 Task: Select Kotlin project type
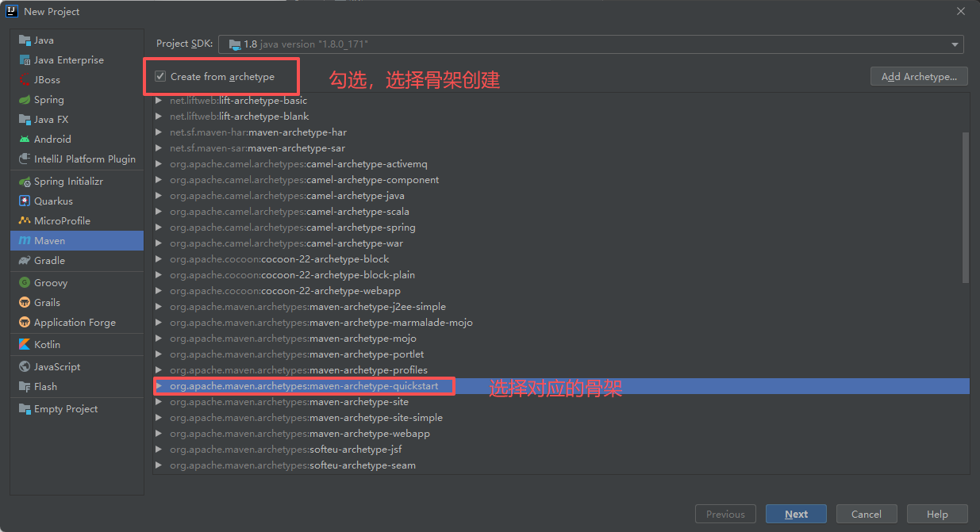[x=77, y=345]
